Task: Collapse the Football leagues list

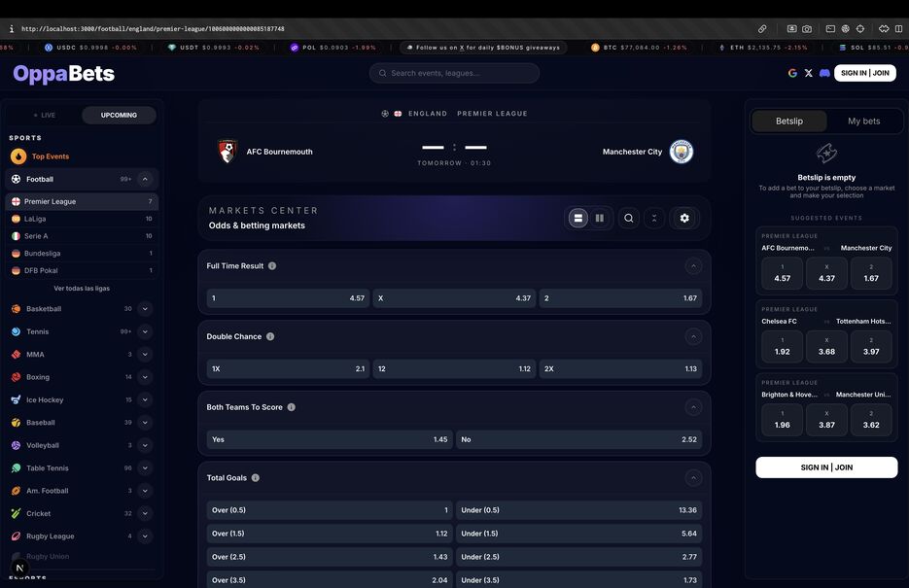Action: (x=145, y=179)
